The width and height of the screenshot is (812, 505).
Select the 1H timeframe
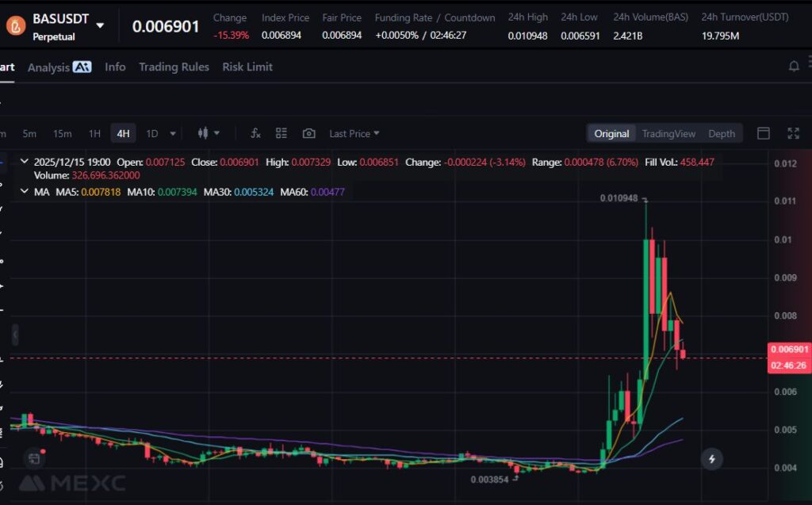click(x=94, y=133)
